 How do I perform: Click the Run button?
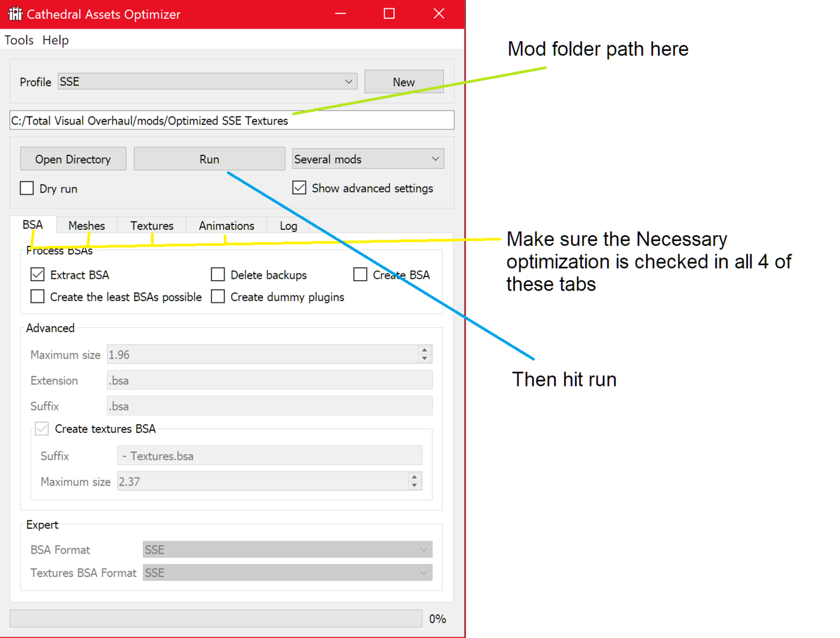tap(210, 159)
